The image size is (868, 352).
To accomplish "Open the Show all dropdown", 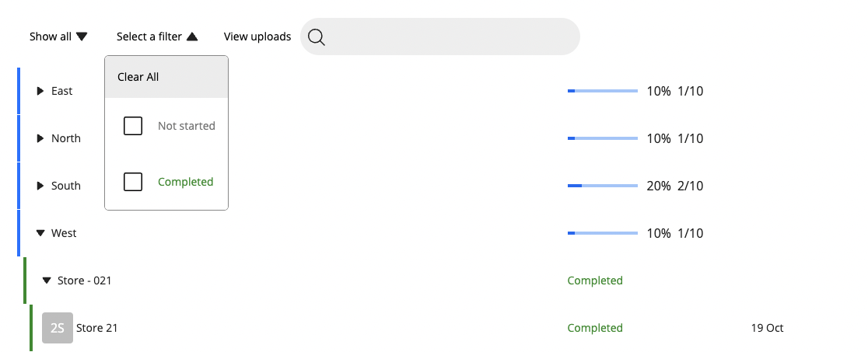I will pyautogui.click(x=58, y=37).
